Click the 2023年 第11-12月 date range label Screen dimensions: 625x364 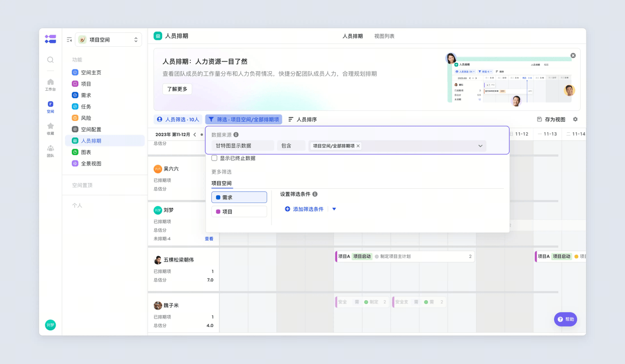coord(173,135)
